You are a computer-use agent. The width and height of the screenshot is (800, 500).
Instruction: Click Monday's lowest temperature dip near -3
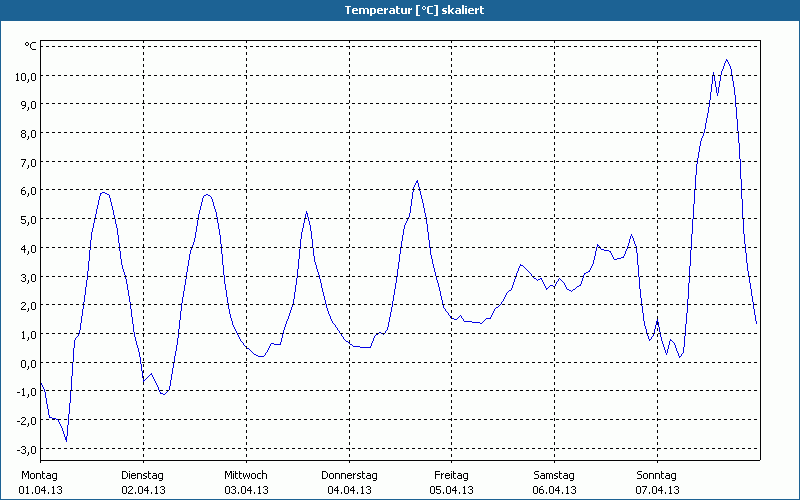[x=66, y=440]
